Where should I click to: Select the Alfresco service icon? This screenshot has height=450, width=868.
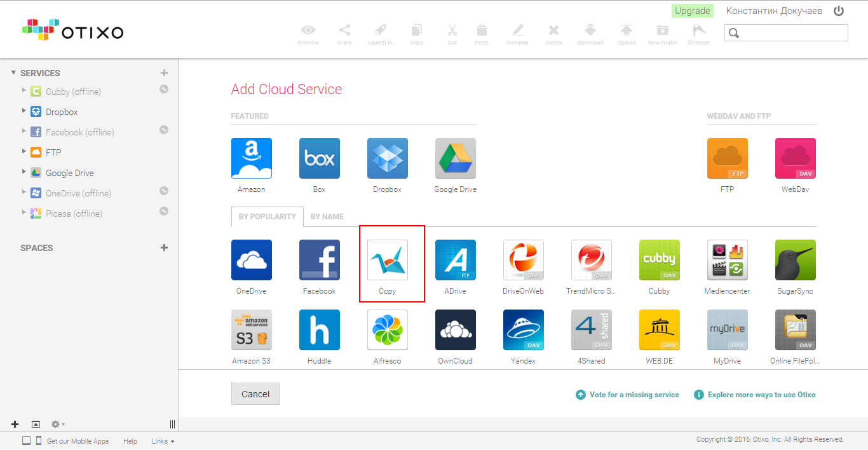[388, 330]
